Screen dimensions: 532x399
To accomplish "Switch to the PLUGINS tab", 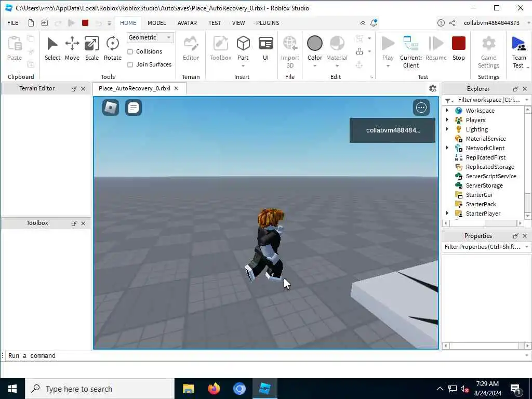I will [268, 23].
